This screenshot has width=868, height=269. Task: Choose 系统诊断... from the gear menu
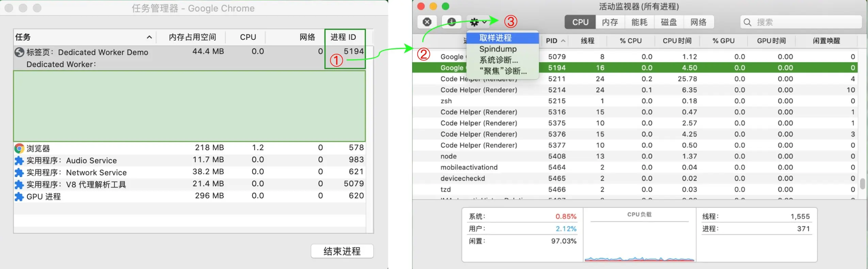(x=502, y=60)
